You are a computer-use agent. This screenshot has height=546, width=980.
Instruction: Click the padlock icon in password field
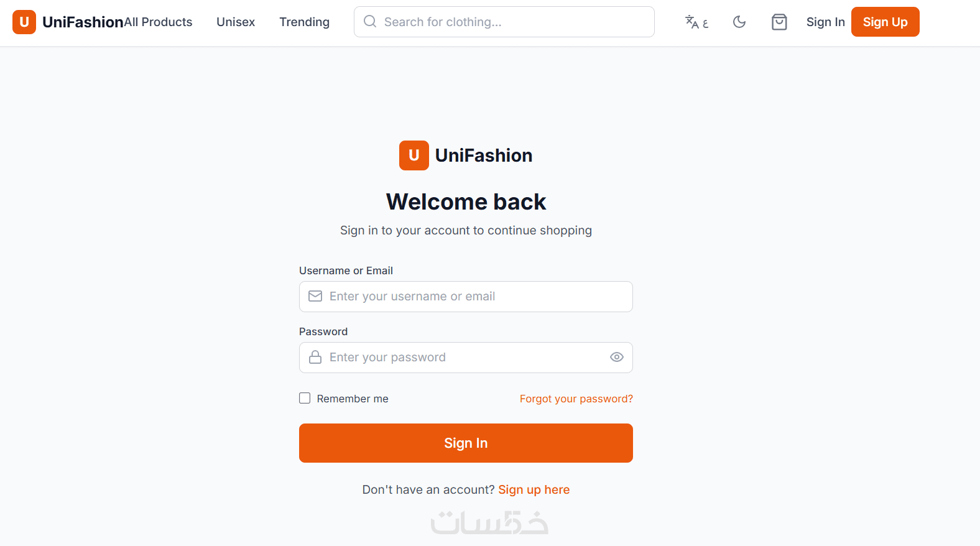point(315,357)
